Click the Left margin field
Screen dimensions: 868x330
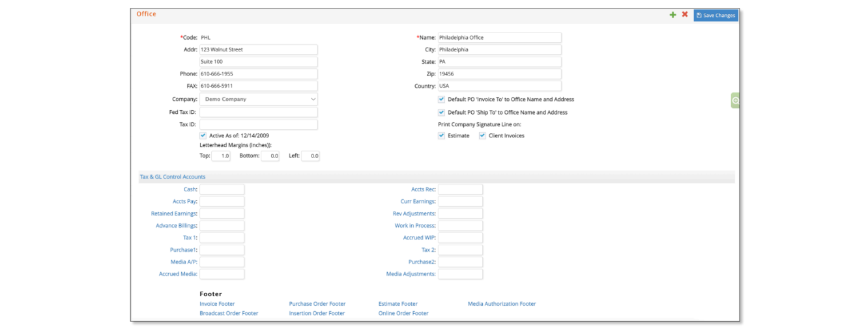tap(310, 156)
